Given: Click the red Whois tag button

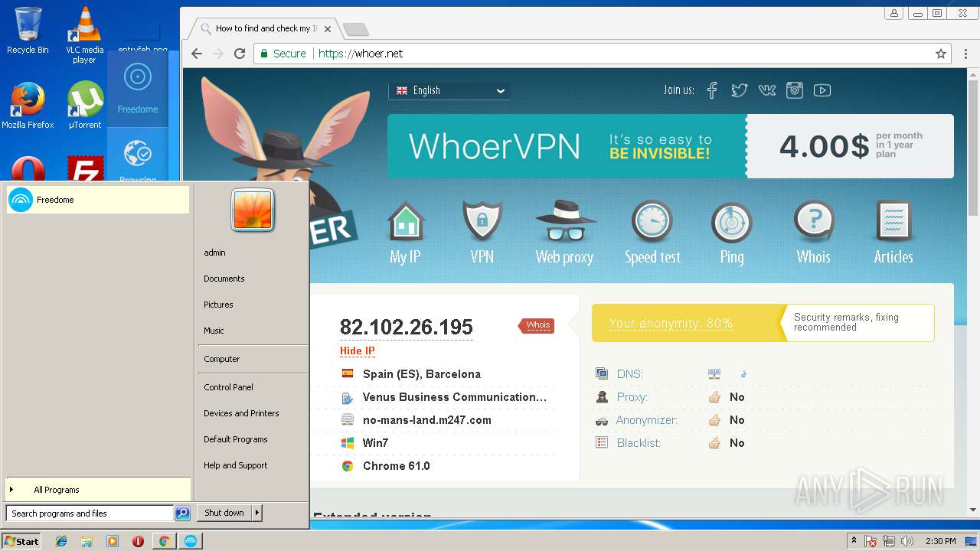Looking at the screenshot, I should click(537, 325).
